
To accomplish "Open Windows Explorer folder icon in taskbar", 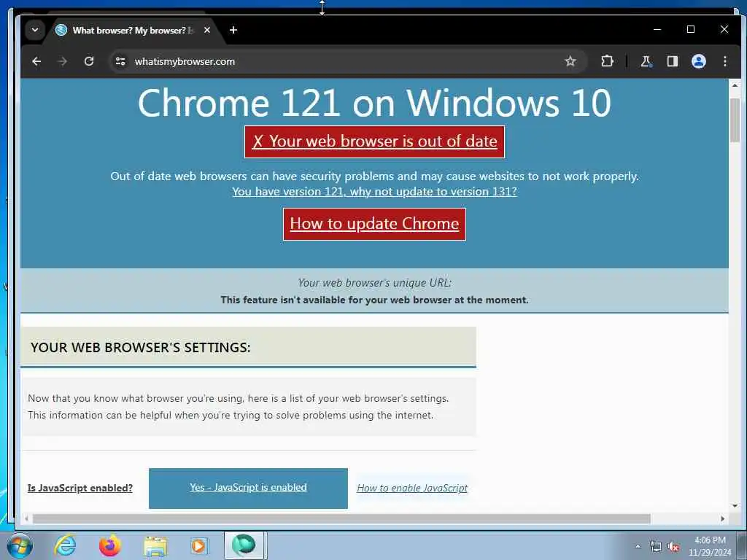I will coord(155,545).
